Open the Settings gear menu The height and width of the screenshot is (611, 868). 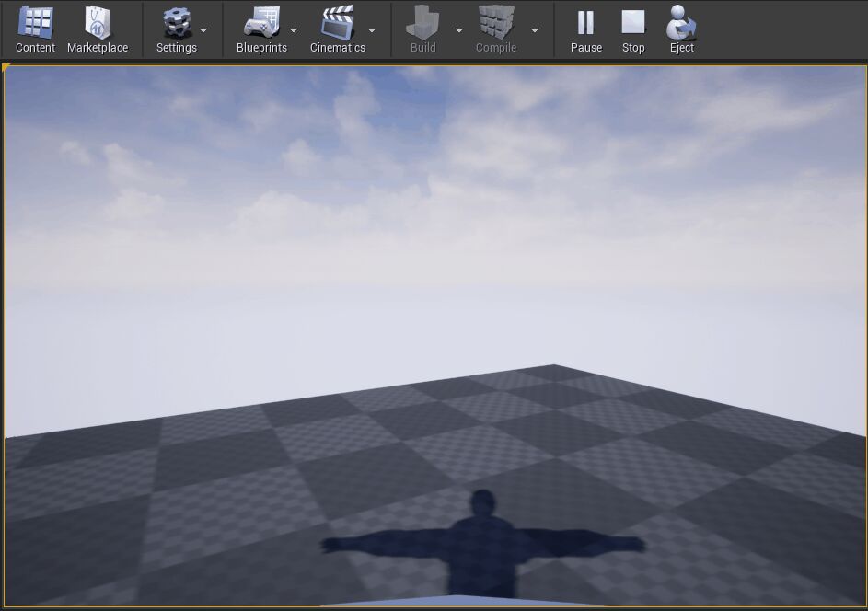pyautogui.click(x=177, y=29)
